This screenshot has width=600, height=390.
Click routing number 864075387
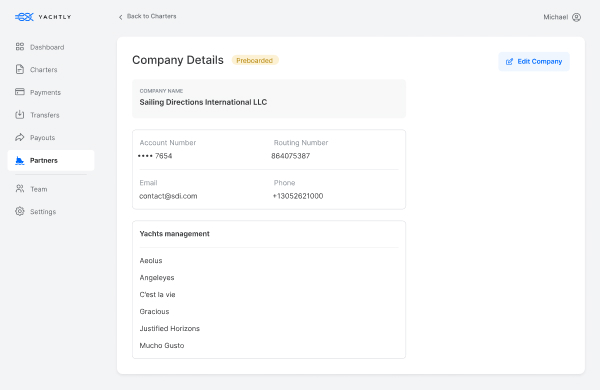pos(290,156)
